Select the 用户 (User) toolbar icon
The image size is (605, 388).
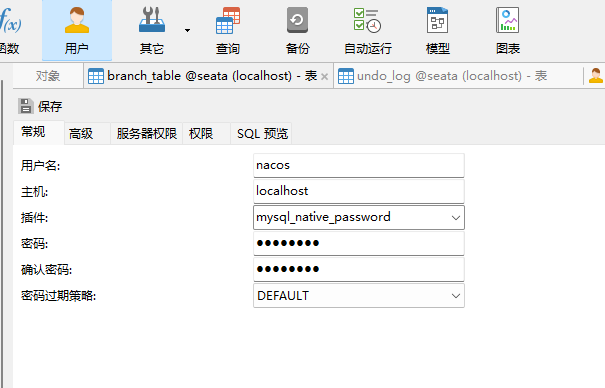click(x=77, y=31)
